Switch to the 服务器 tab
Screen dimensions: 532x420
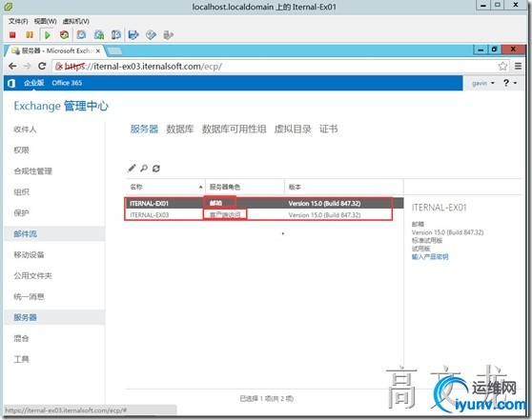(x=144, y=129)
